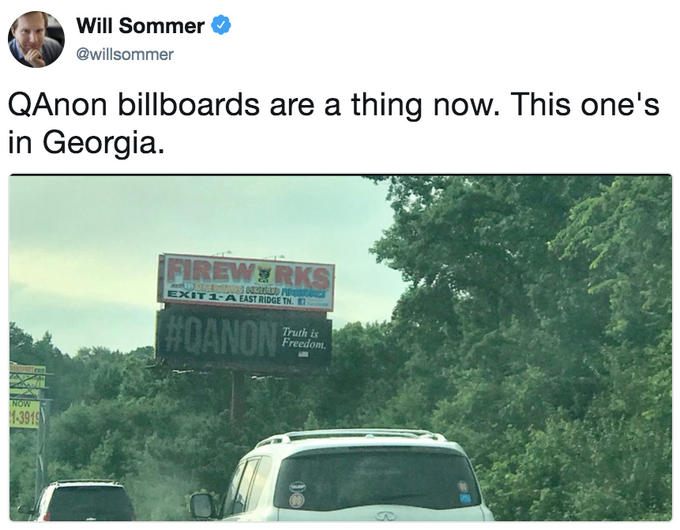This screenshot has height=530, width=680.
Task: Click the word Georgia in the tweet
Action: pos(103,144)
